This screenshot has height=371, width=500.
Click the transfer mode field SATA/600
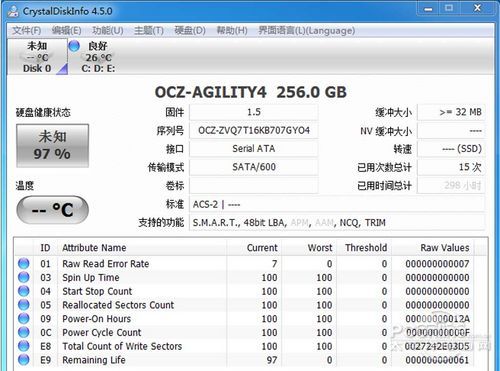click(254, 167)
